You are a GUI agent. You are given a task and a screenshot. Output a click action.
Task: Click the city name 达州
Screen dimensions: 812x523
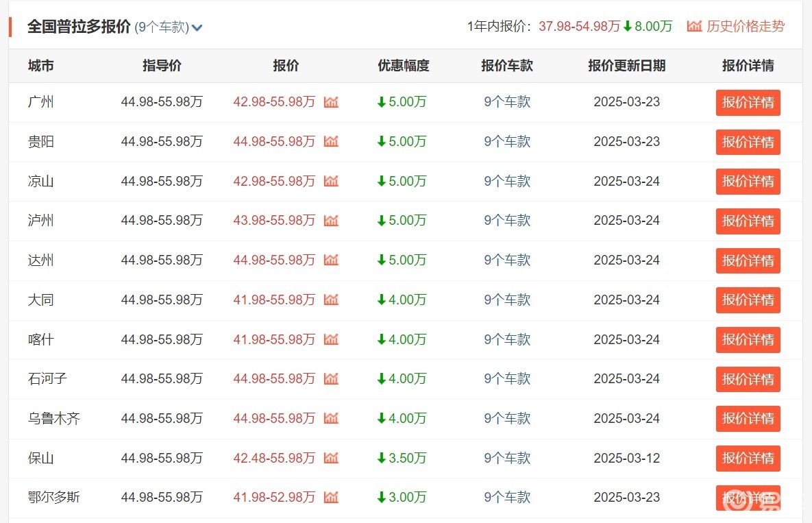tap(41, 260)
